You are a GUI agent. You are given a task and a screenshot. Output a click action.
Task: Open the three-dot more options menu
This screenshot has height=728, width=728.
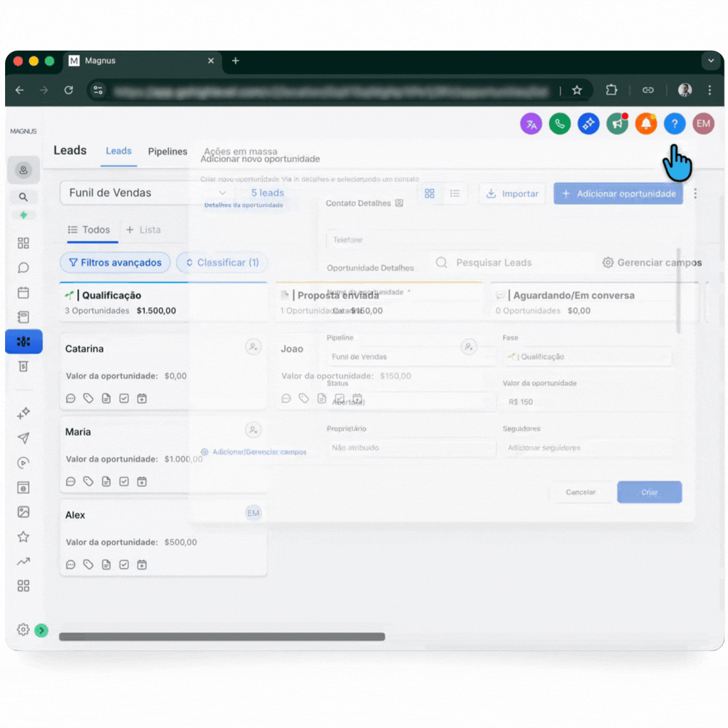coord(695,193)
